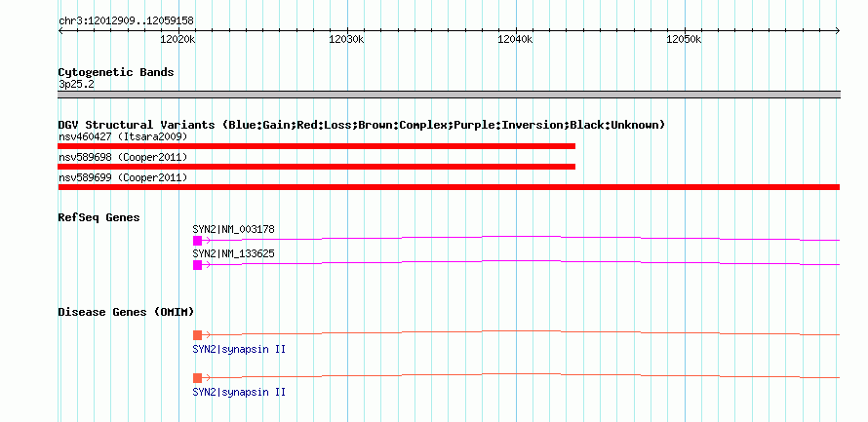Click the magenta exon box of NM_003178
868x422 pixels.
point(197,241)
